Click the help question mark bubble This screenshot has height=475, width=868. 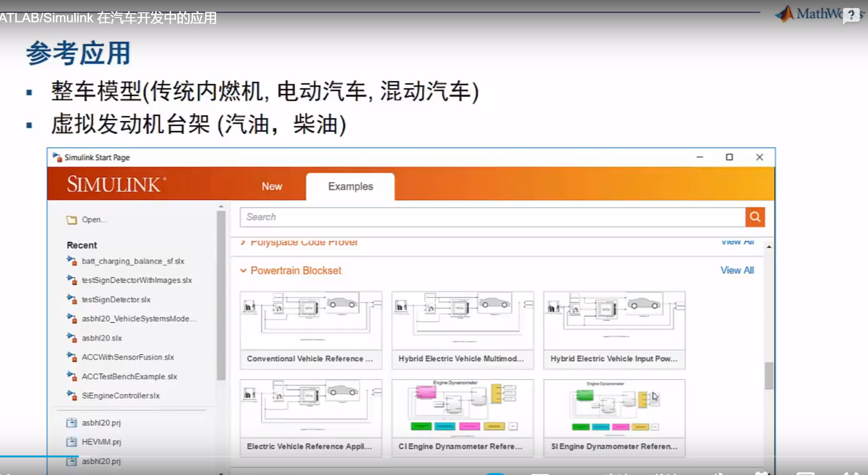point(851,15)
